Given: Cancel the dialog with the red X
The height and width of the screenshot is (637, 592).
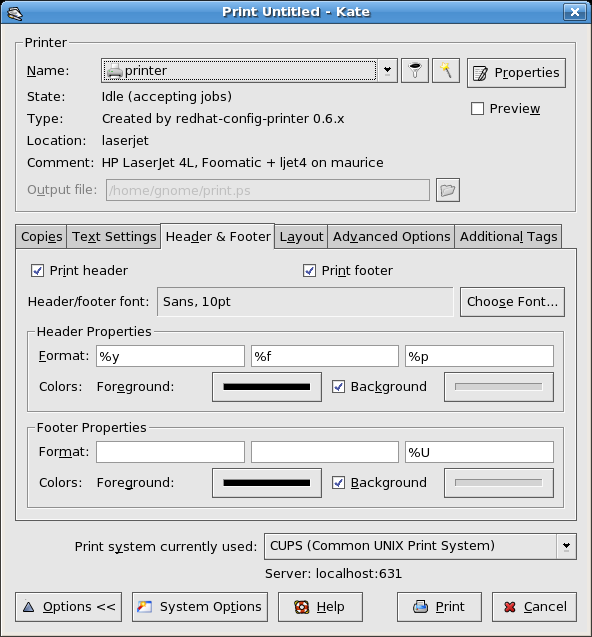Looking at the screenshot, I should click(x=534, y=607).
